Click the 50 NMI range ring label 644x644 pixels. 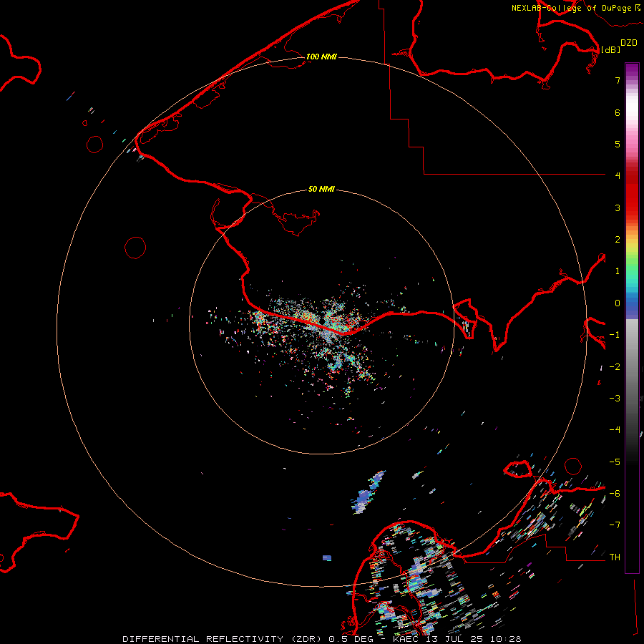(x=321, y=189)
